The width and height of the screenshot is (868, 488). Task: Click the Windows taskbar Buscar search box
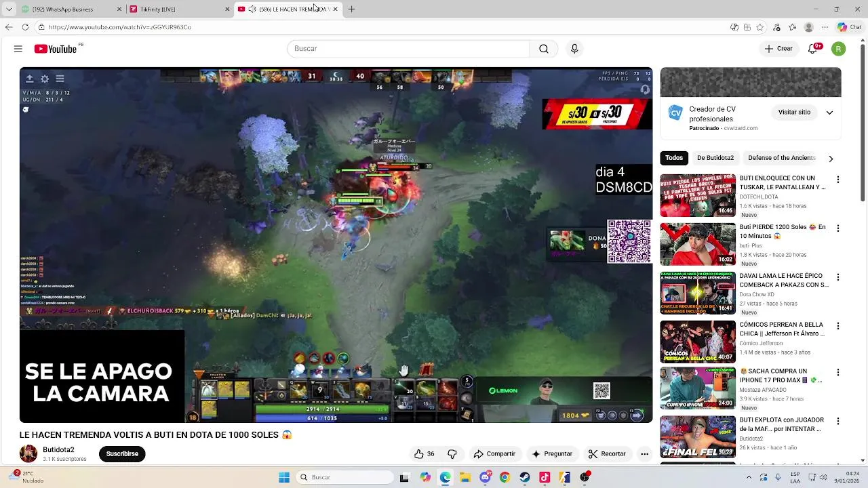pos(346,477)
